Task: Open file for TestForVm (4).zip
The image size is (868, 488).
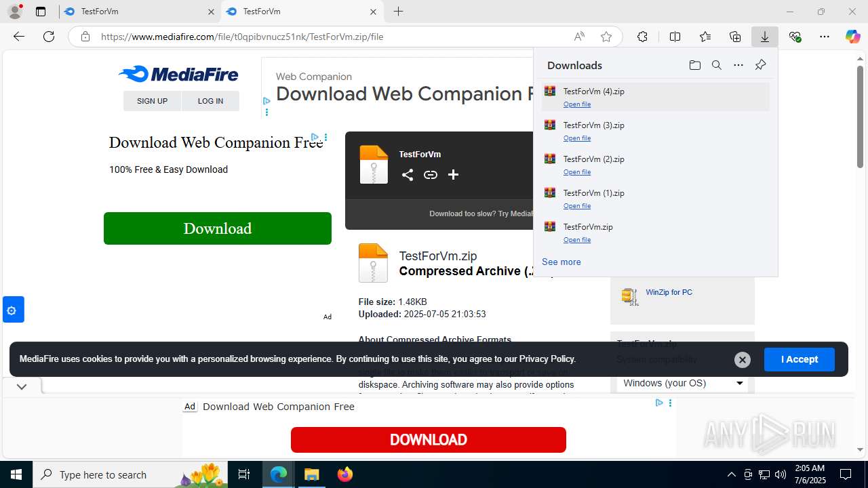Action: tap(577, 104)
